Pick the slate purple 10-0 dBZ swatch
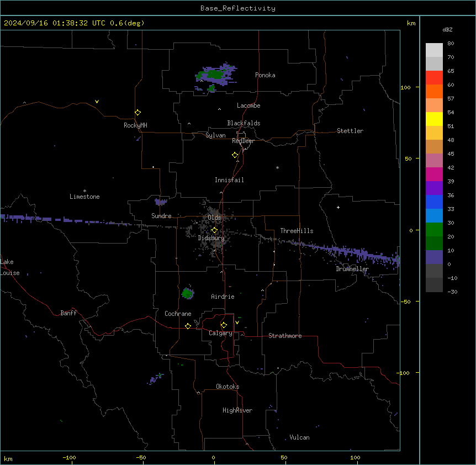Viewport: 476px width, 465px height. [x=434, y=257]
